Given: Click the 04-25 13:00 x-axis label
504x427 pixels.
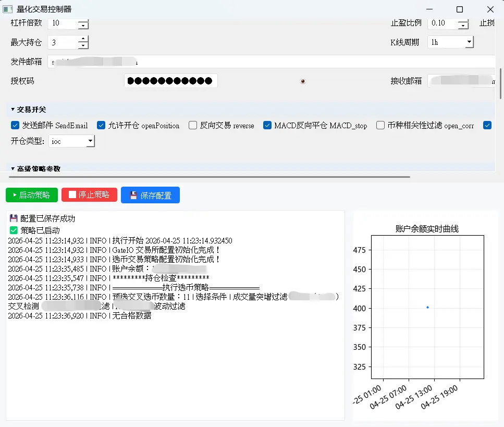Looking at the screenshot, I should (414, 397).
